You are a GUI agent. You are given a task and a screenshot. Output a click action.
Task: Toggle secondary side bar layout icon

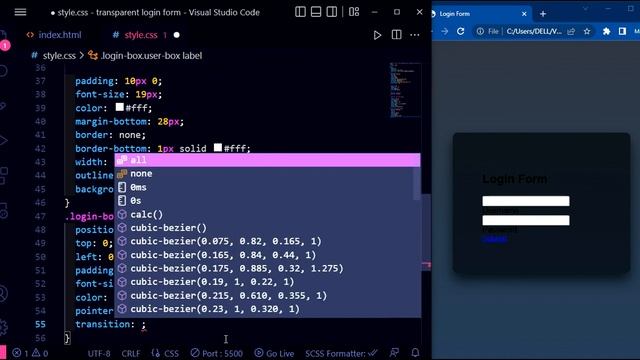[332, 12]
